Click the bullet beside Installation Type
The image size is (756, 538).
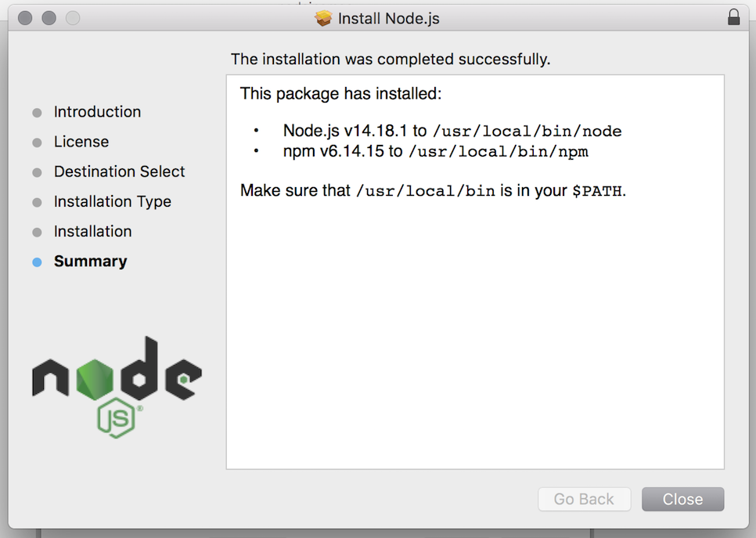(37, 202)
